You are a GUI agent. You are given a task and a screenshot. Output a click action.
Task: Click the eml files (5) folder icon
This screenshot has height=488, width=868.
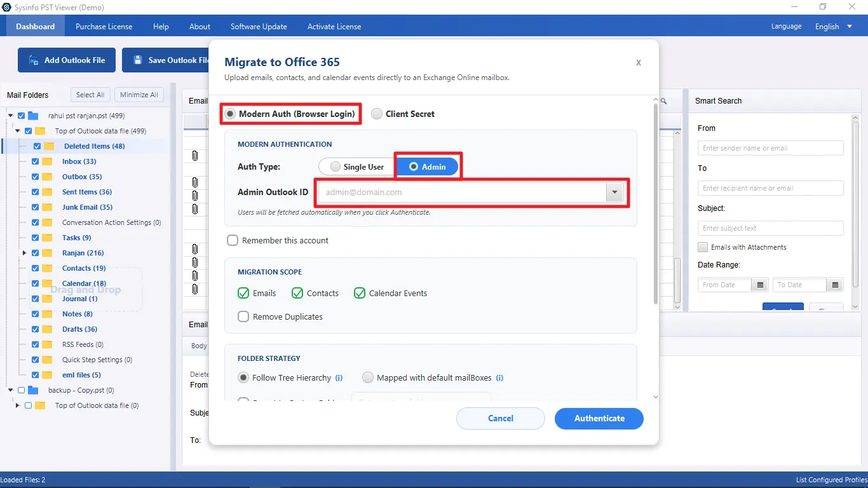coord(47,375)
